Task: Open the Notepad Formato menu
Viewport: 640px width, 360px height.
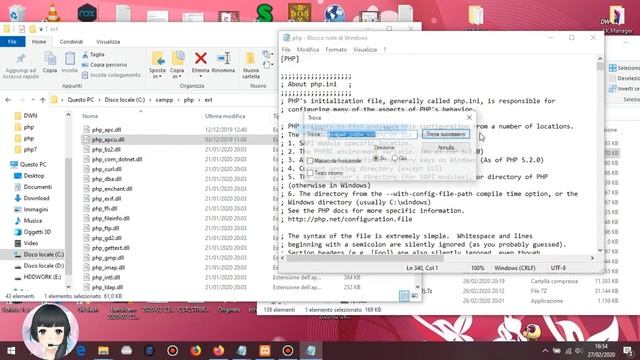Action: point(336,49)
